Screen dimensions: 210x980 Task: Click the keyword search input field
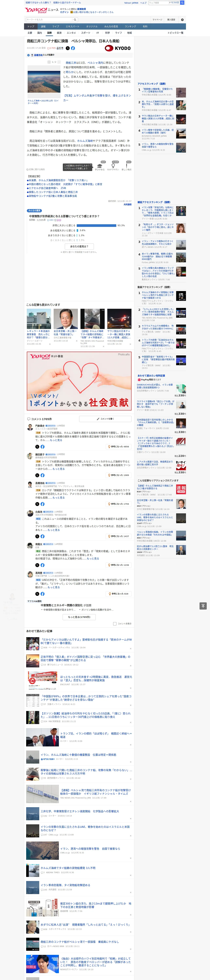[49, 19]
